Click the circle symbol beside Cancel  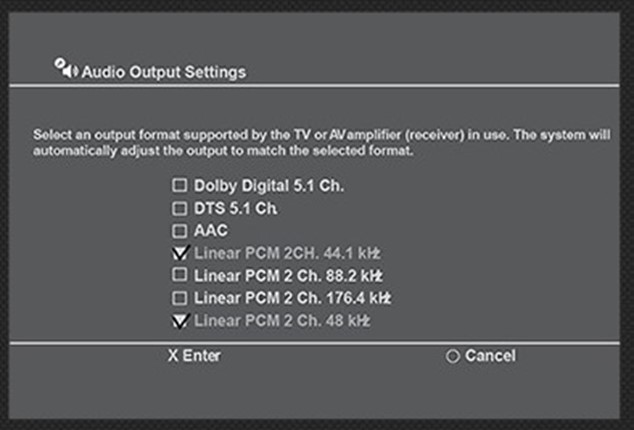(452, 356)
